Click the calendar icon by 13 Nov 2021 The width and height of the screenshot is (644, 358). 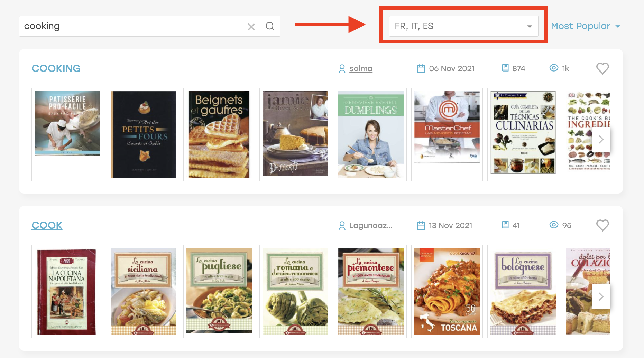click(421, 225)
